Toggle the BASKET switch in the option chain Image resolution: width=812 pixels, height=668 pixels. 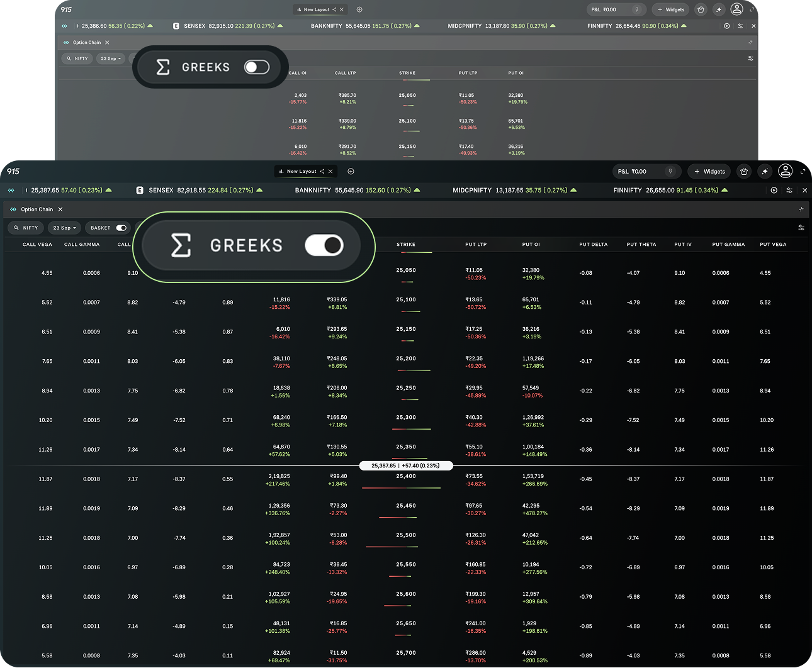pos(121,228)
